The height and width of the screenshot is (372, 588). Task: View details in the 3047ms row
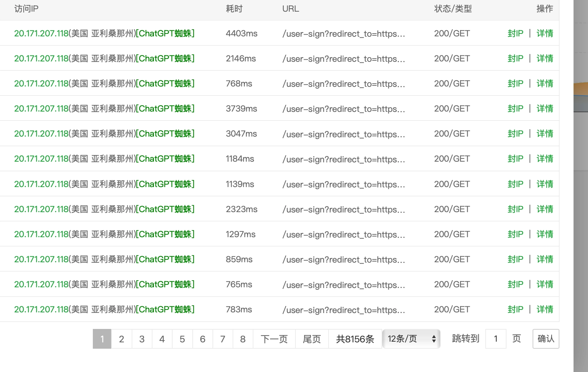545,133
